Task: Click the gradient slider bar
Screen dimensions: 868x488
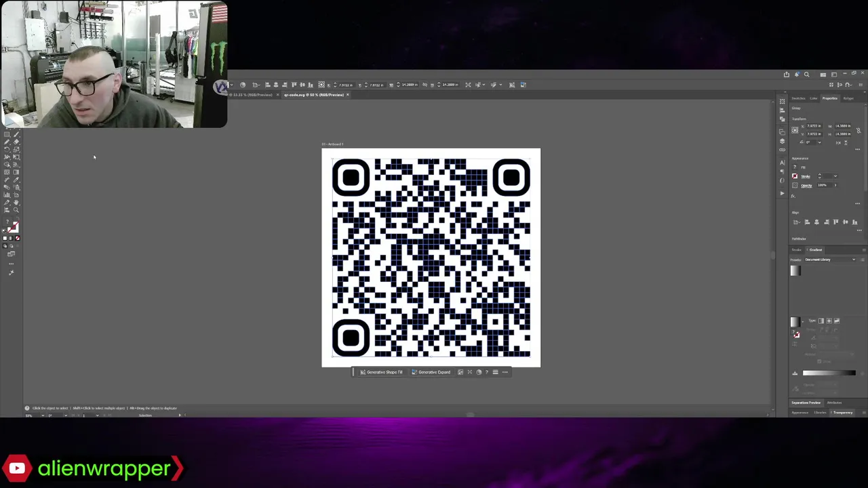Action: pyautogui.click(x=829, y=373)
